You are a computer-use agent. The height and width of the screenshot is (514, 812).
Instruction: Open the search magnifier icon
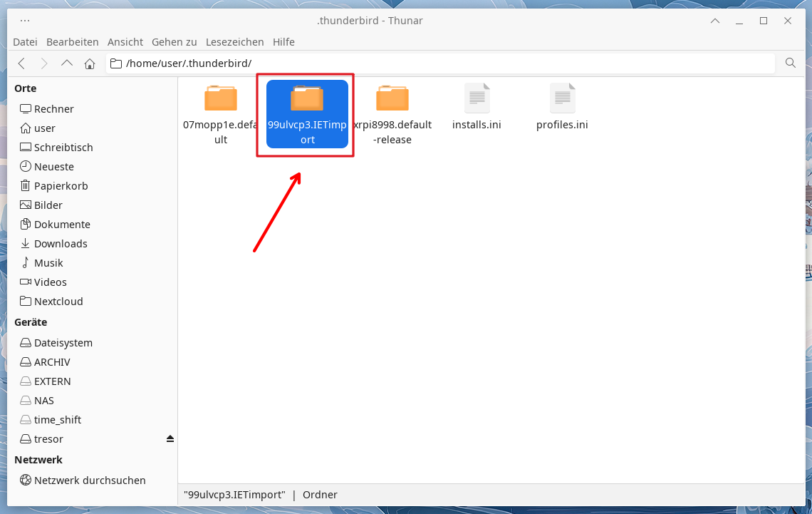tap(790, 63)
